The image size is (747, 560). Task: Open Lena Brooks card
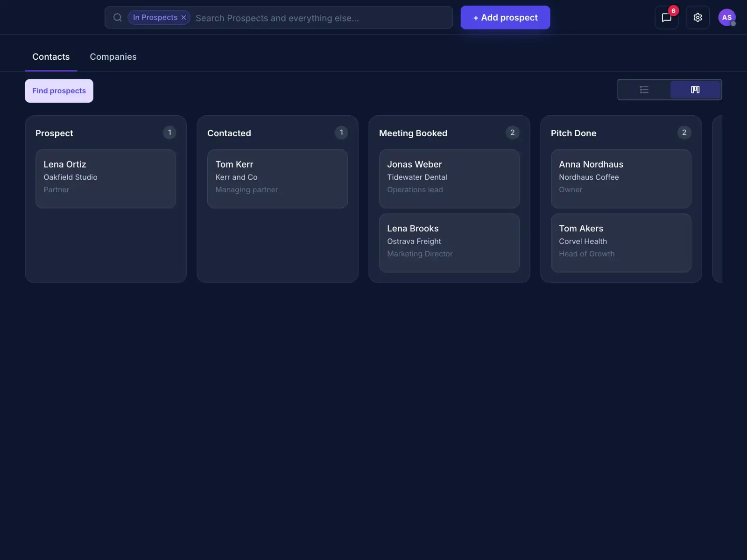(450, 243)
